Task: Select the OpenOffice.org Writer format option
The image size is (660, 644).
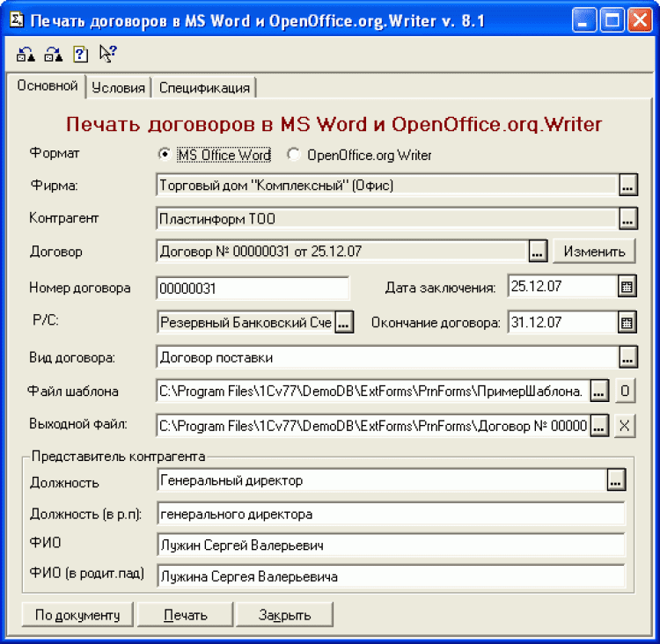Action: tap(359, 155)
